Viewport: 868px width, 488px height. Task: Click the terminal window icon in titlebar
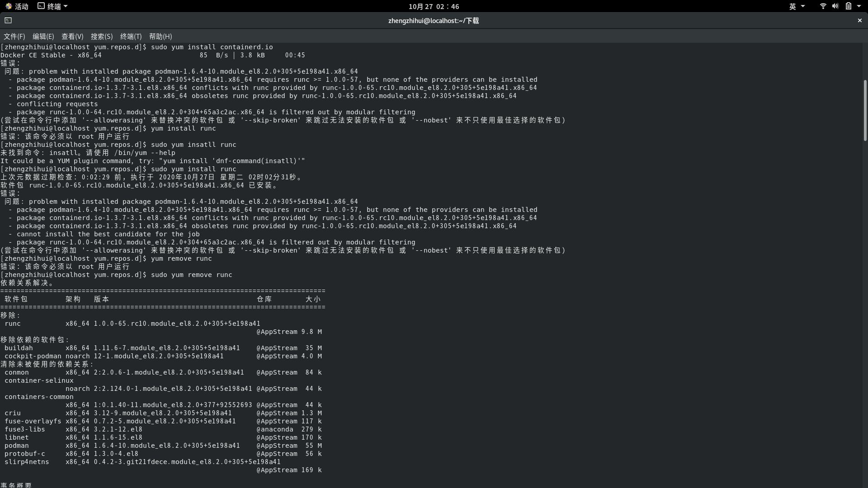[8, 20]
